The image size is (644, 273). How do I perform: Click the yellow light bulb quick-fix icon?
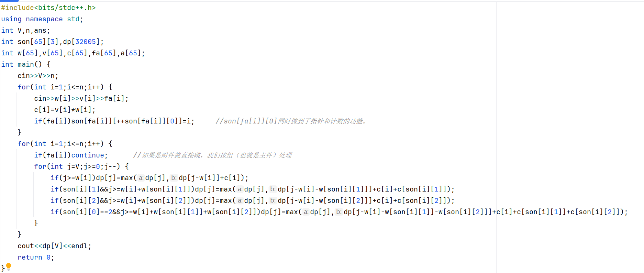(x=9, y=266)
